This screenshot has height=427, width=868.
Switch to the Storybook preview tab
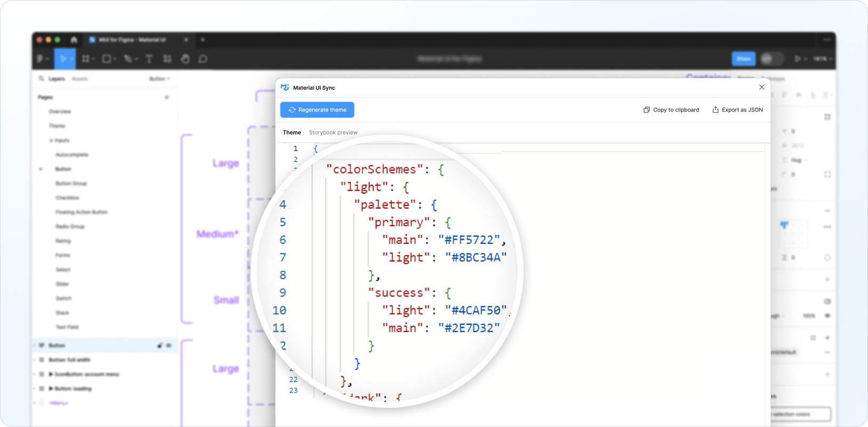[333, 132]
